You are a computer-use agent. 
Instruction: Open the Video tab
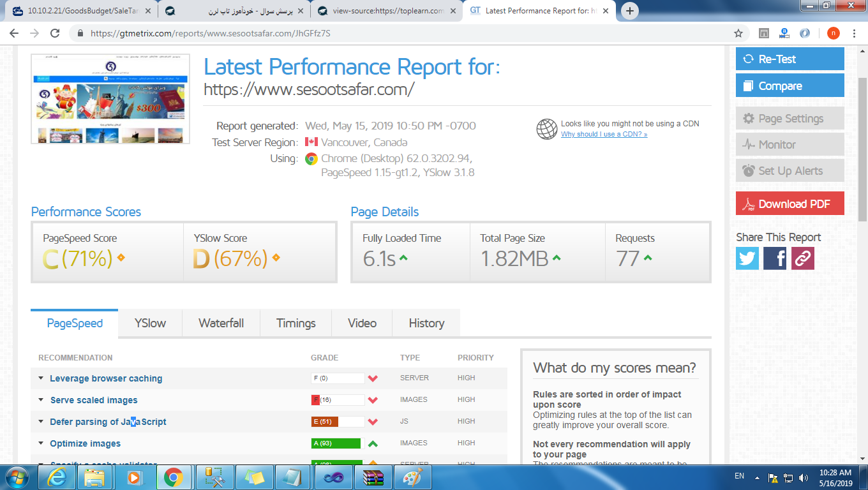coord(362,323)
